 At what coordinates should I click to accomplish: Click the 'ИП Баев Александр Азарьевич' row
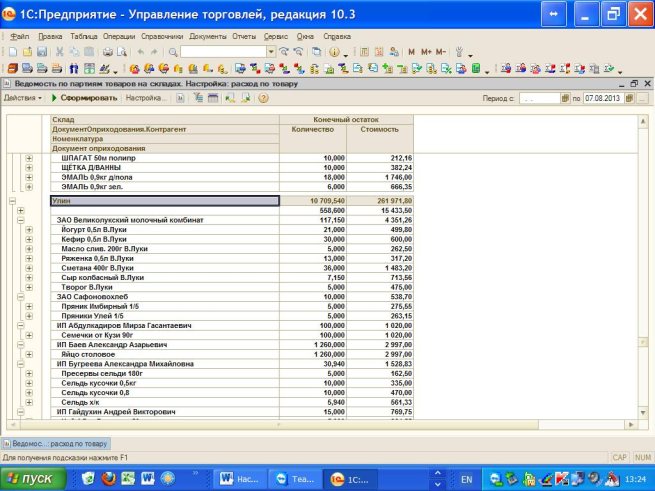232,345
